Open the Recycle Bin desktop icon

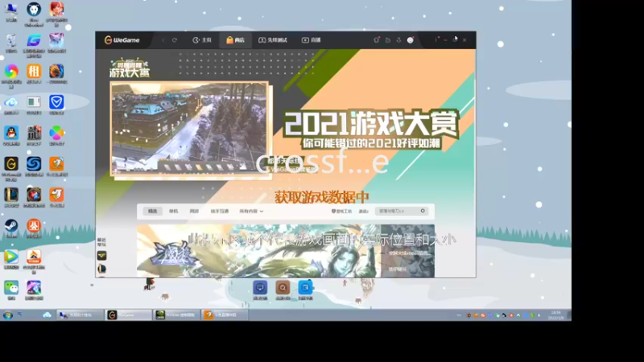[11, 43]
